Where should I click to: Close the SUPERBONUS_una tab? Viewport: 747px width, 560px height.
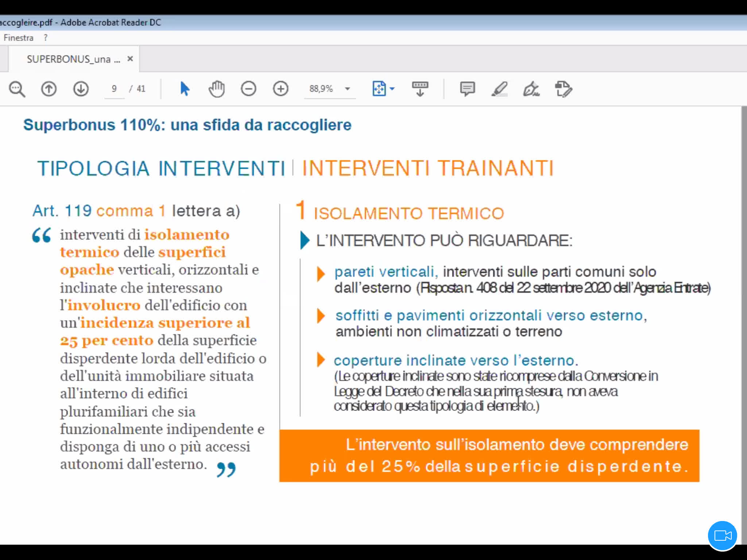coord(130,59)
